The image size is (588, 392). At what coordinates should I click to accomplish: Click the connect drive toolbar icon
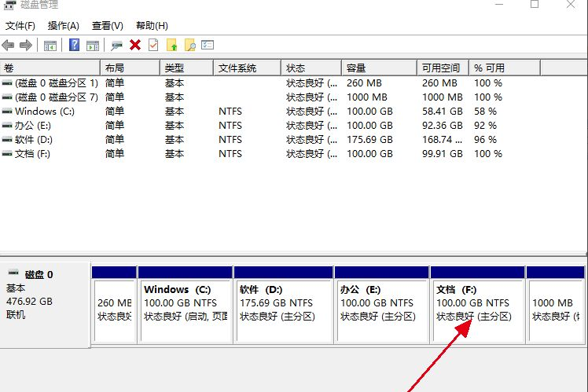pyautogui.click(x=117, y=46)
